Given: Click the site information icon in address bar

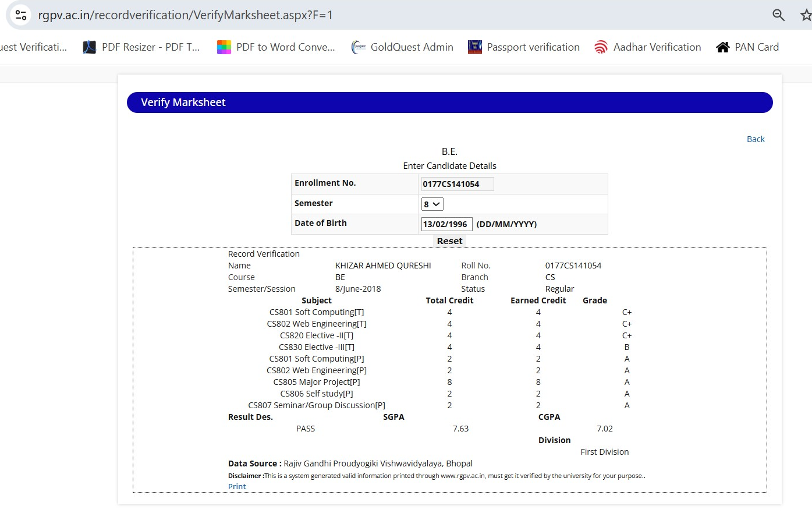Looking at the screenshot, I should 21,15.
